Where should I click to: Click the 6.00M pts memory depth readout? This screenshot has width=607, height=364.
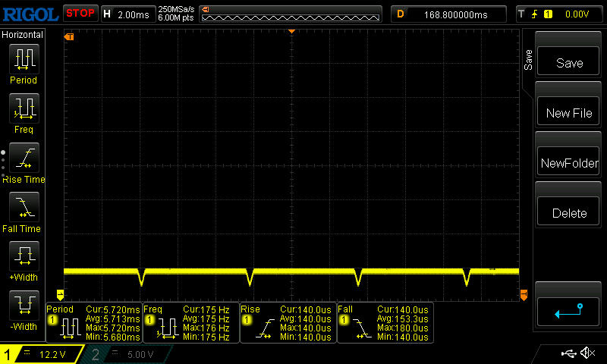pos(176,17)
